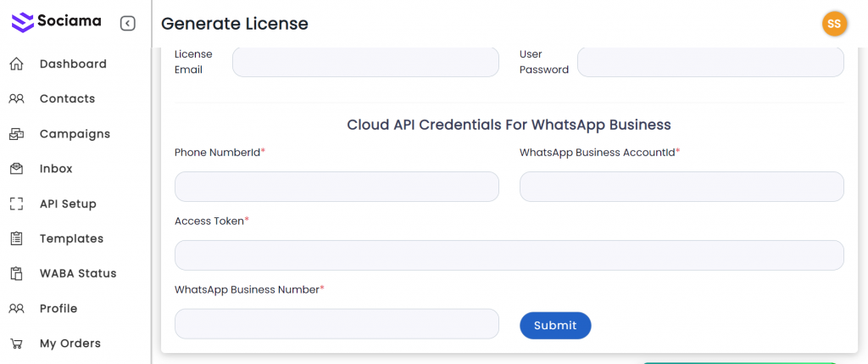Click the Inbox icon in sidebar

tap(16, 169)
